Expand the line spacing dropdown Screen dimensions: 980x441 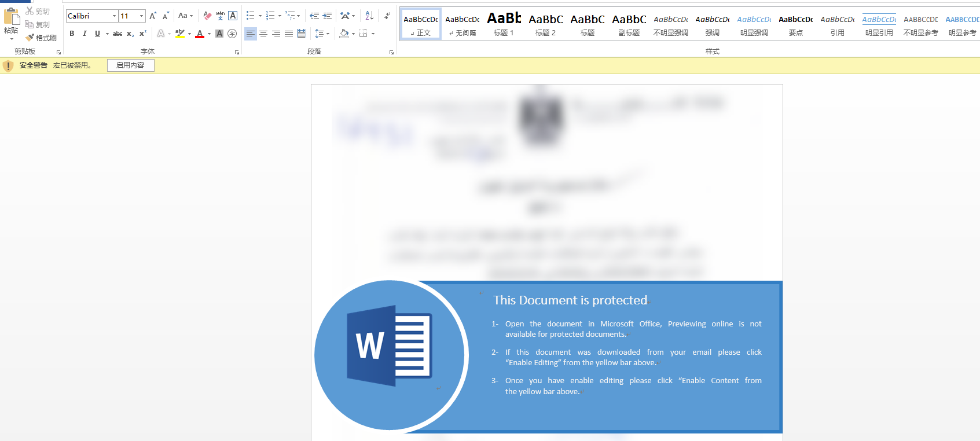click(x=328, y=34)
